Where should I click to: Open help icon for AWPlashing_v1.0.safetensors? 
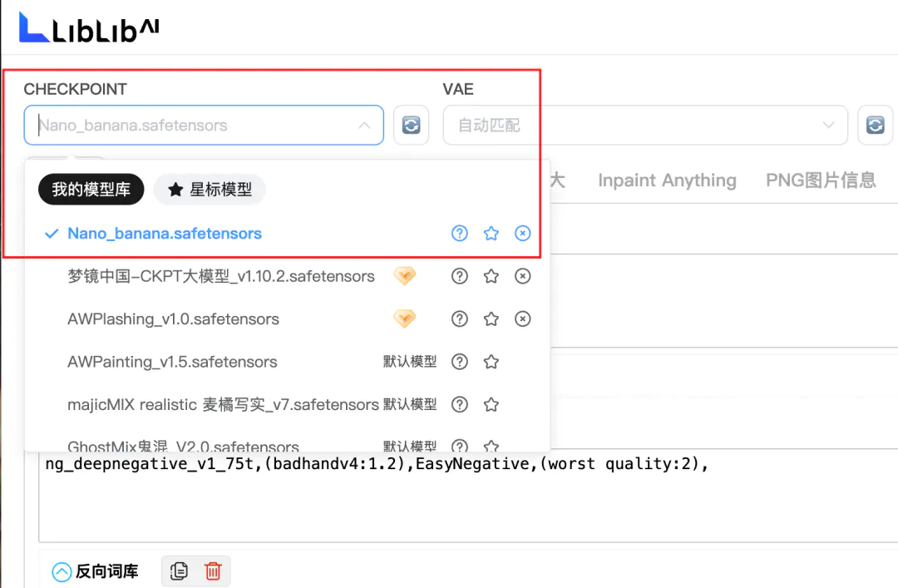click(x=459, y=319)
